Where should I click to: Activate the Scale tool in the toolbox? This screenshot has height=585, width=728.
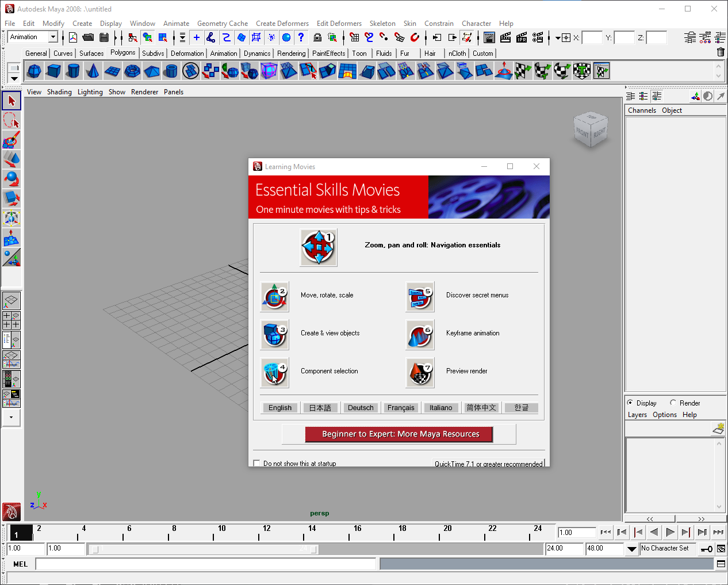[12, 198]
